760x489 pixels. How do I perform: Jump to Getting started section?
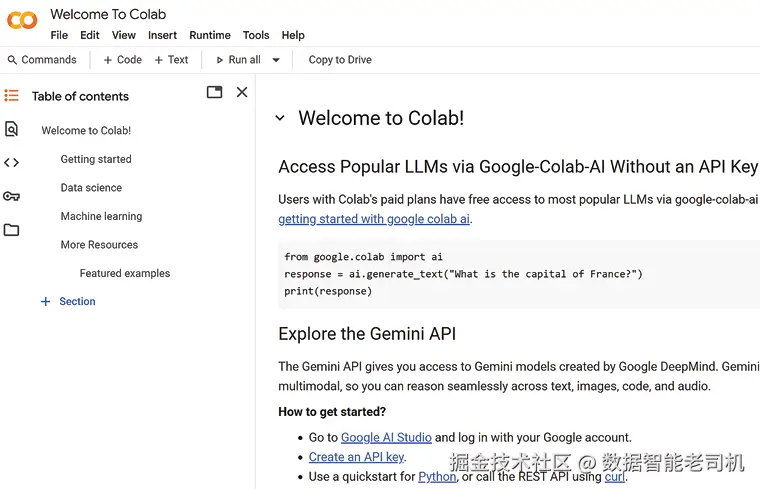[96, 159]
